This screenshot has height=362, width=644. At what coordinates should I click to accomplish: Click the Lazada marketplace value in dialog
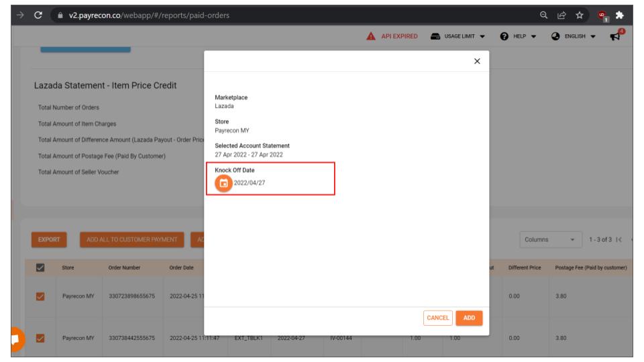coord(224,106)
